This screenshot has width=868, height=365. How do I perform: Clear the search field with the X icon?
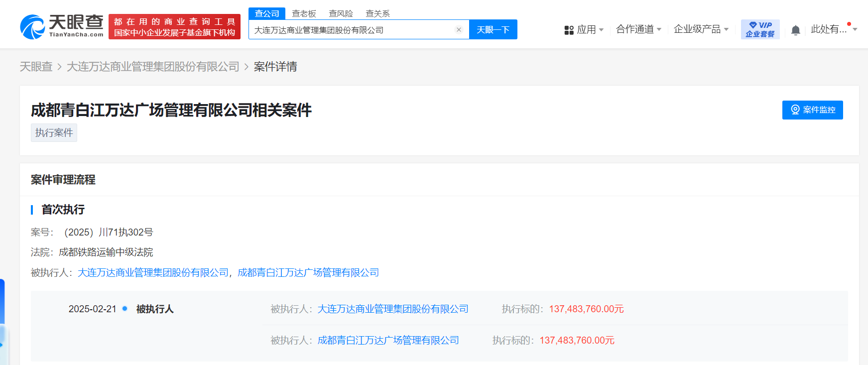pos(459,30)
